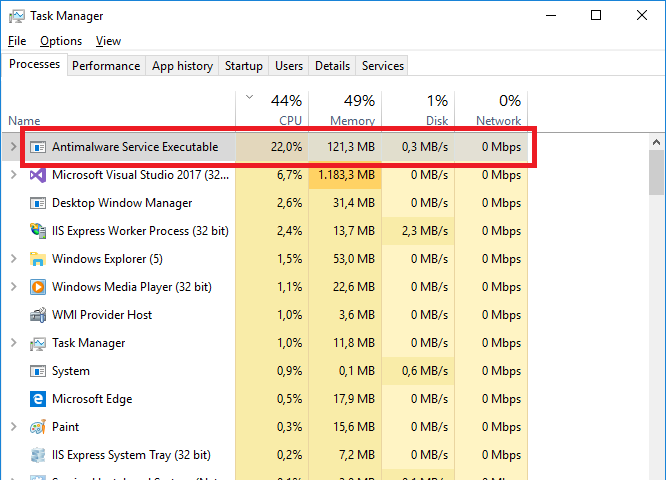
Task: Click the 1.183,3 MB memory value
Action: (347, 175)
